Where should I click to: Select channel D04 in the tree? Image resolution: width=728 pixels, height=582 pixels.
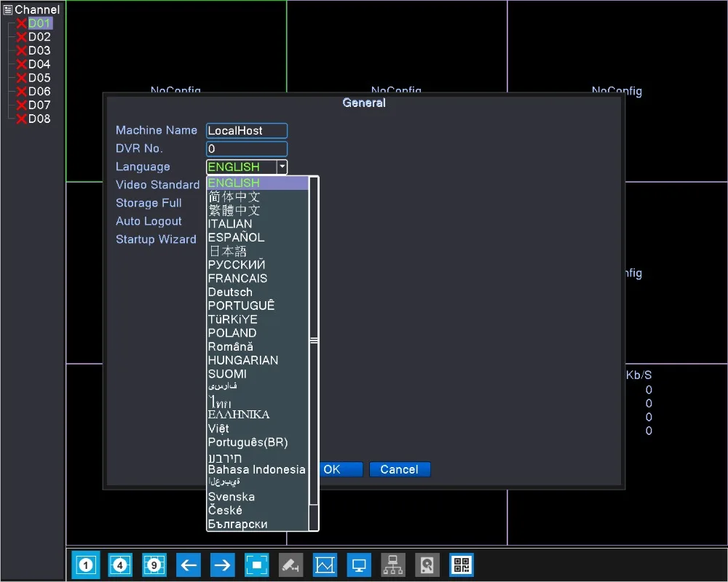[x=39, y=64]
